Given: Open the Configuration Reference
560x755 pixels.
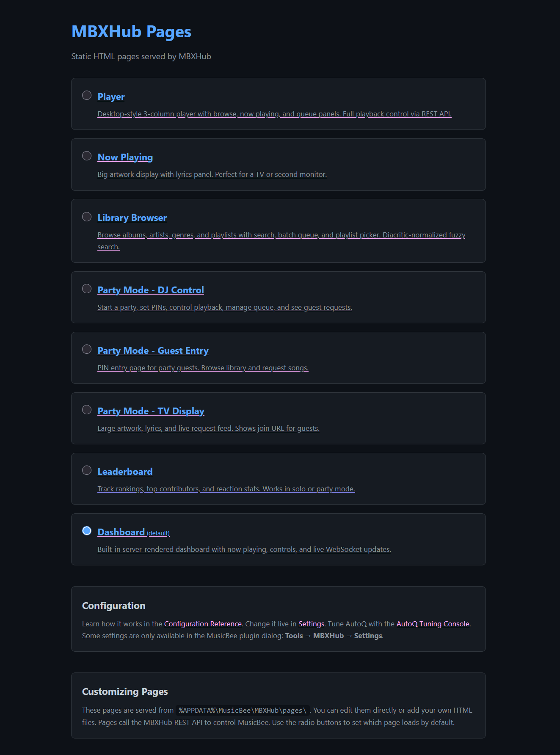Looking at the screenshot, I should click(202, 623).
